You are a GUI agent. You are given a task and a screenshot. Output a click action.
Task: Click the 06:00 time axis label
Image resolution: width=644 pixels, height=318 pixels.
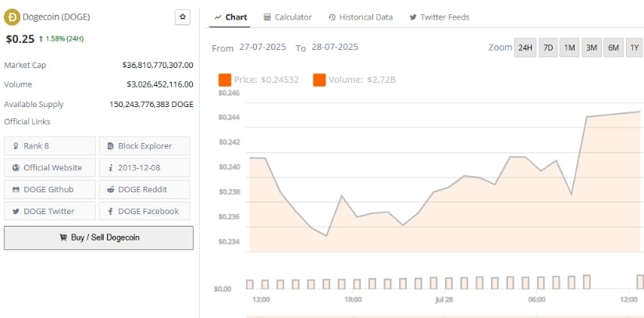pyautogui.click(x=537, y=299)
